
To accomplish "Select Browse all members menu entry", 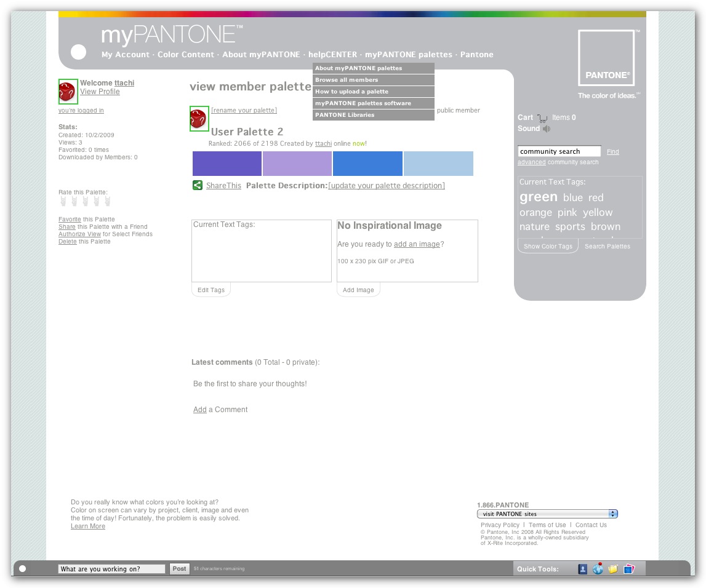I will pos(374,80).
